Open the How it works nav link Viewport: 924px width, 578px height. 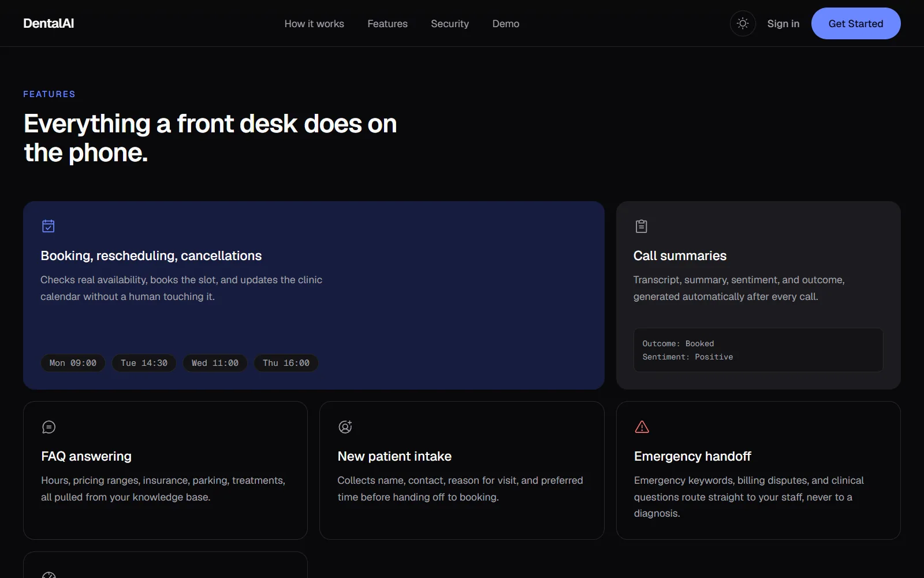tap(314, 24)
